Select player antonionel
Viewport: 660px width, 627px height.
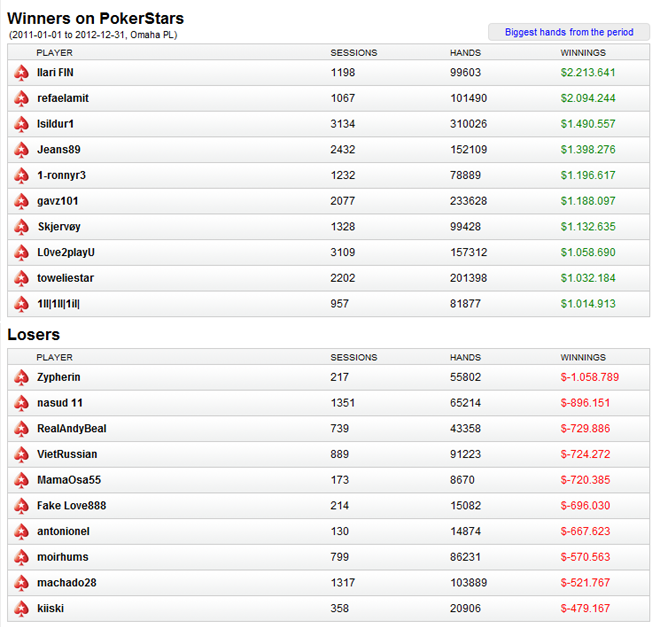63,531
